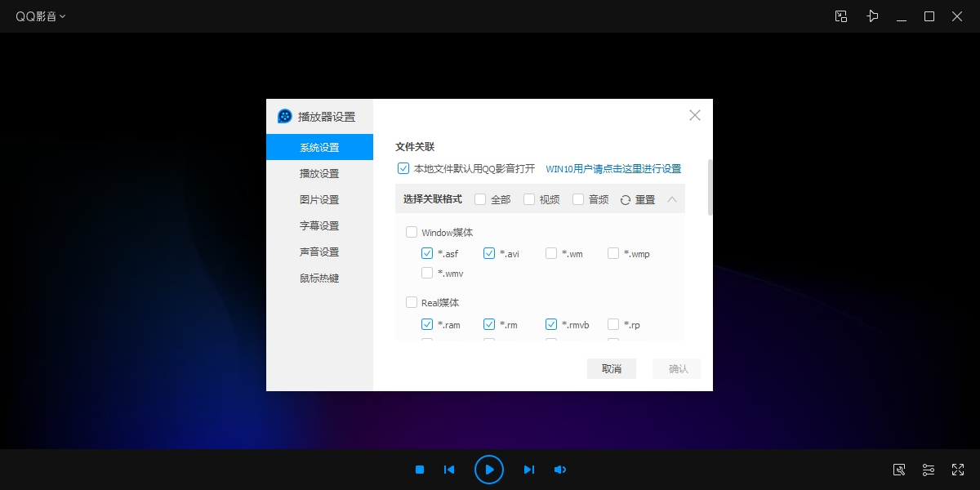Open the WIN10 user settings link
The height and width of the screenshot is (490, 980).
[612, 169]
